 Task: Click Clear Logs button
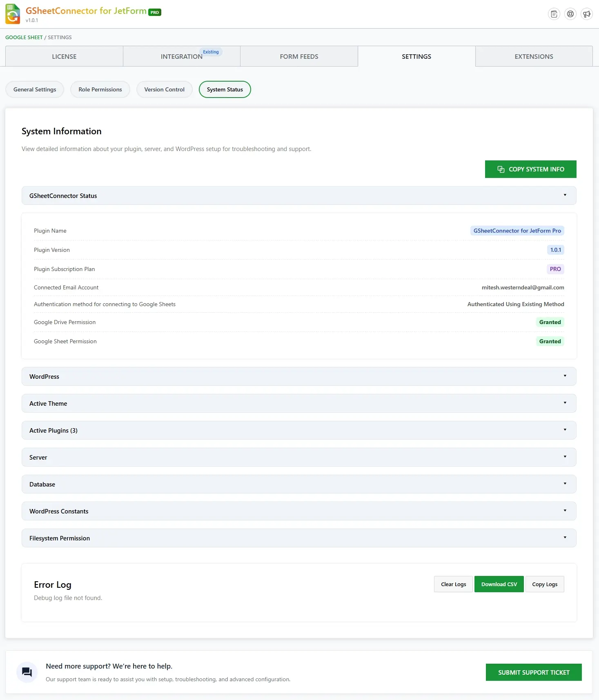[453, 584]
